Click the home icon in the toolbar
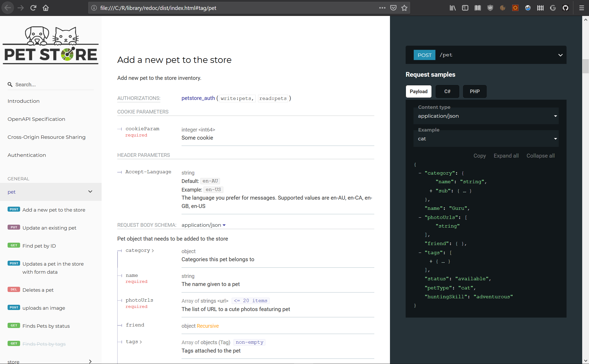Screen dimensions: 589x364 tap(46, 8)
